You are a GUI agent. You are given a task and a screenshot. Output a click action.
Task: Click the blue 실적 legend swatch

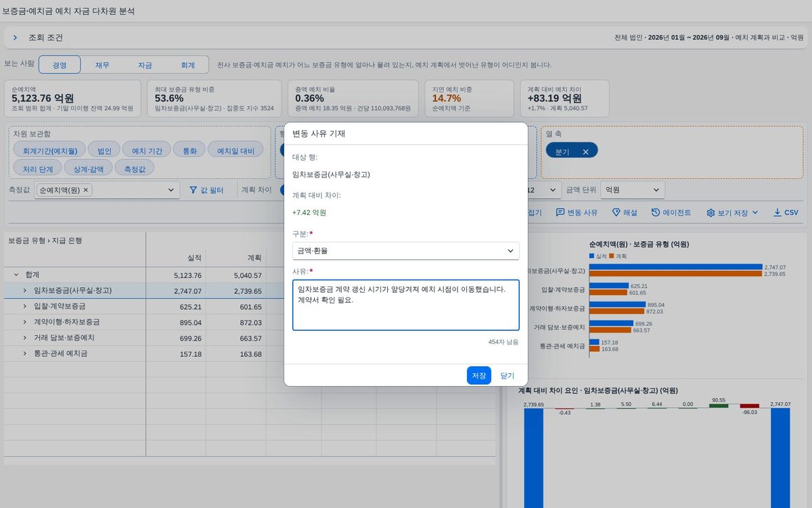pos(592,256)
